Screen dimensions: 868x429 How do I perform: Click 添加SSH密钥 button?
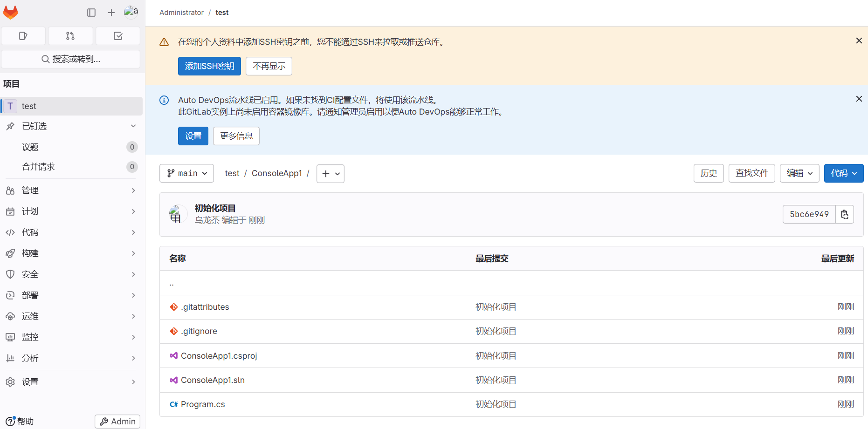click(209, 66)
